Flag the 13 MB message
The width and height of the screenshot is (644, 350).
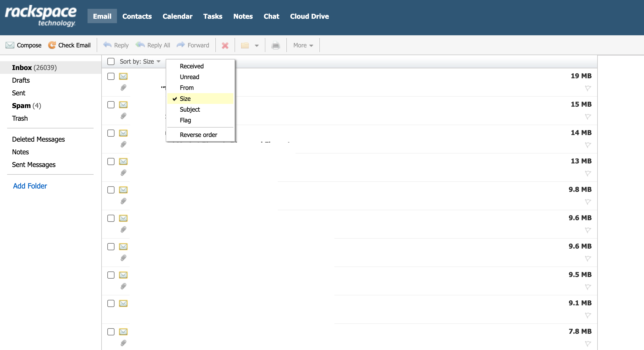coord(588,173)
